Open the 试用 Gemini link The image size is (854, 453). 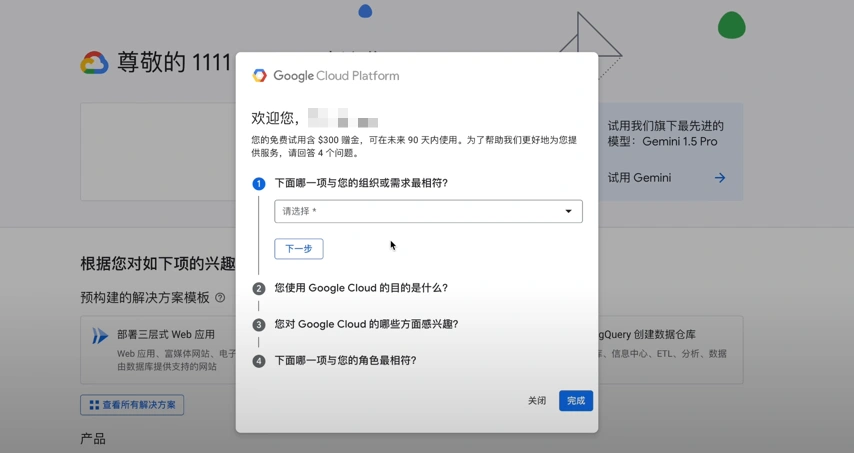pyautogui.click(x=640, y=178)
